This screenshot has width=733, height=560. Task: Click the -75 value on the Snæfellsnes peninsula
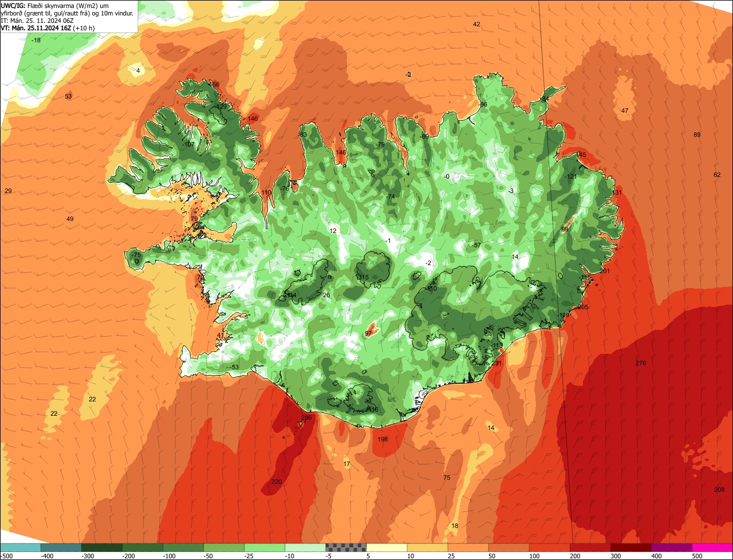136,255
